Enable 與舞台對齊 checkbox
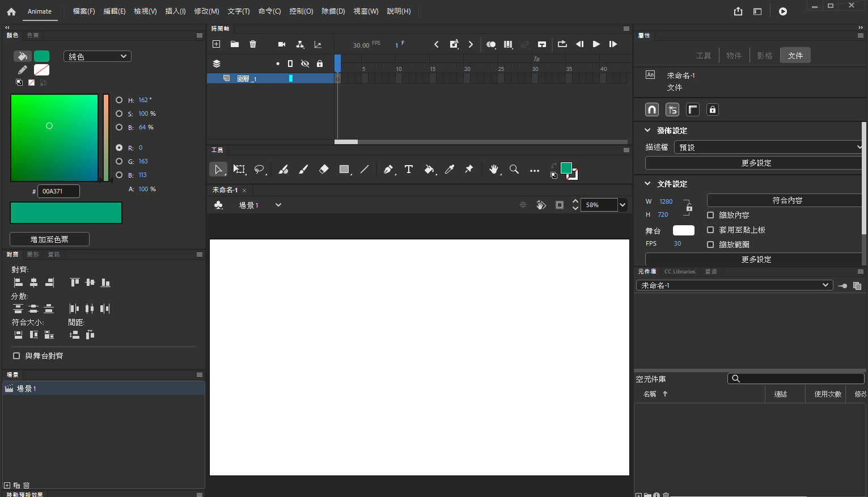This screenshot has width=868, height=497. click(16, 356)
